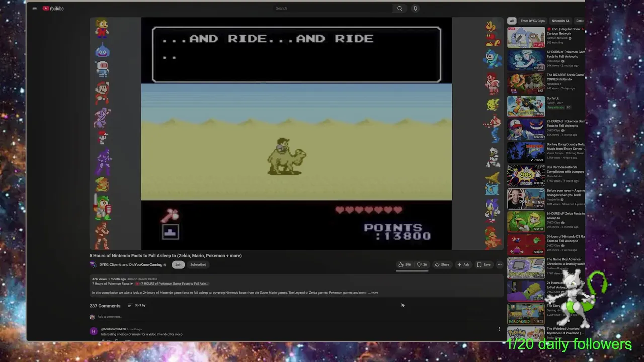
Task: Select the All filter chip
Action: pyautogui.click(x=512, y=21)
